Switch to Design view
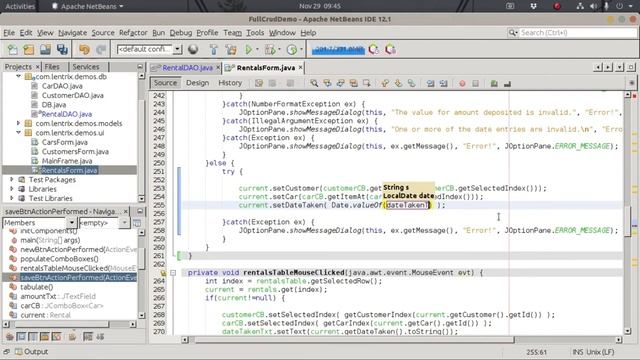Screen dimensions: 640x360 (x=198, y=83)
